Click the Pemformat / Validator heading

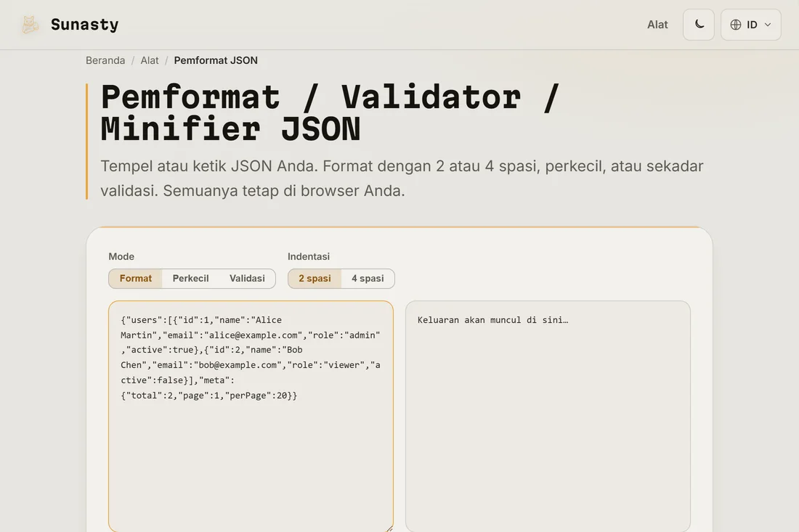[x=330, y=112]
